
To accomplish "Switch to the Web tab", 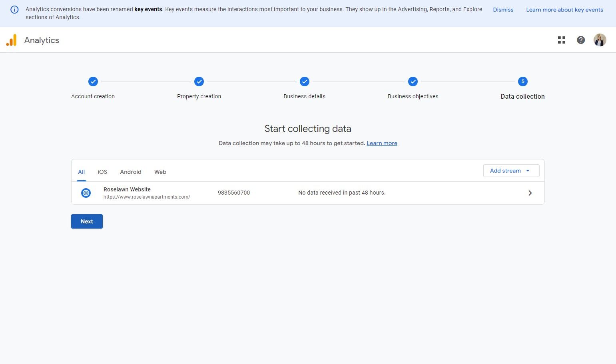I will tap(160, 172).
